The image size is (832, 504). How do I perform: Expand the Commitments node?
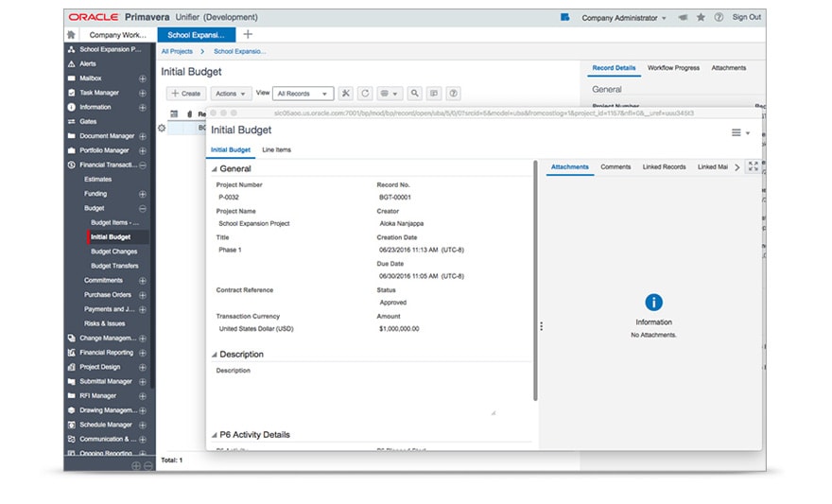[x=142, y=281]
